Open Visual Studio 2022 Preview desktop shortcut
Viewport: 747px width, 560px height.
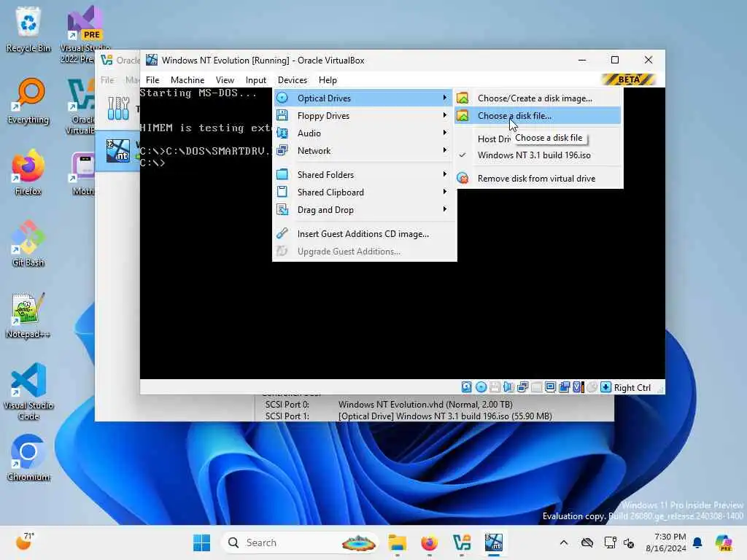tap(85, 34)
